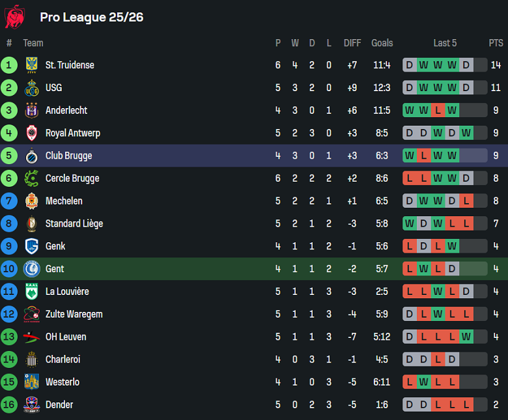Click the Club Brugge club crest

(31, 156)
